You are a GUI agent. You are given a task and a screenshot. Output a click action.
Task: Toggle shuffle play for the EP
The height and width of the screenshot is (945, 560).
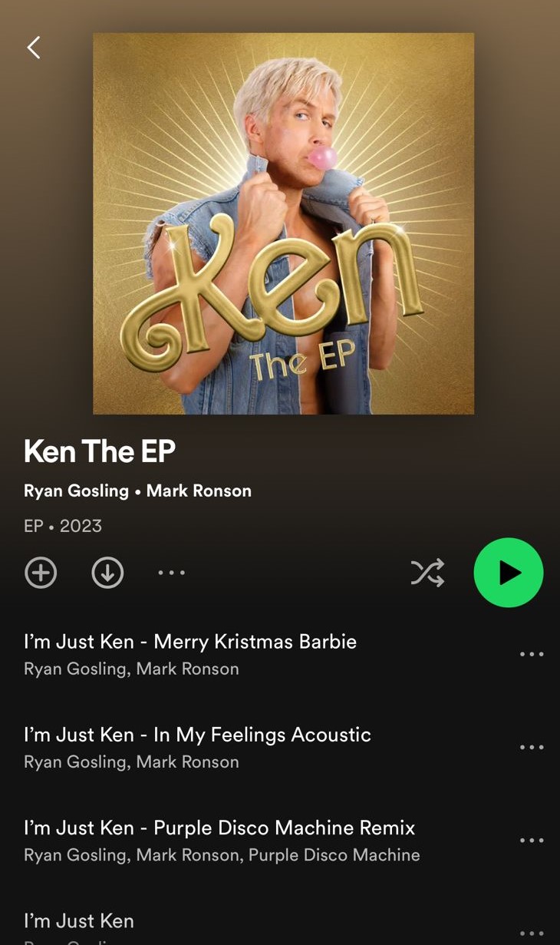tap(427, 573)
